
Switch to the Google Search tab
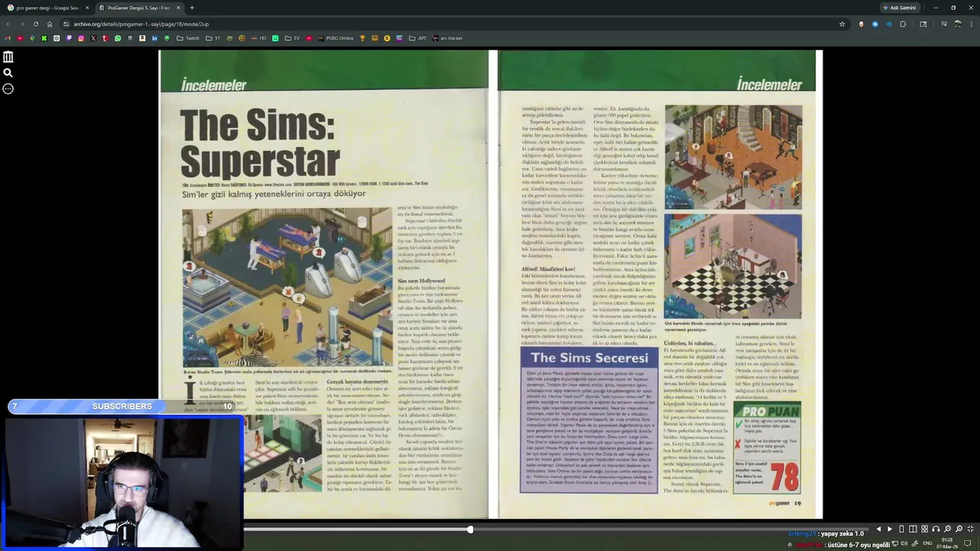coord(47,8)
